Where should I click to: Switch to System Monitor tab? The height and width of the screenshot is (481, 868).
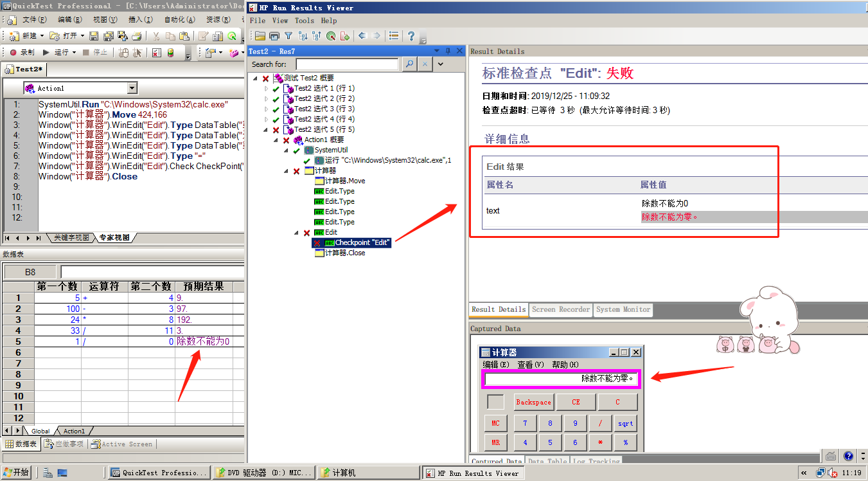point(623,309)
